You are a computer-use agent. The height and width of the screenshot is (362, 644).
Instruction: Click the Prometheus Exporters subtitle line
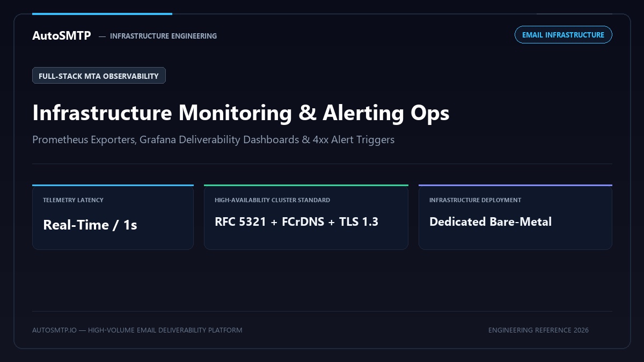point(213,139)
